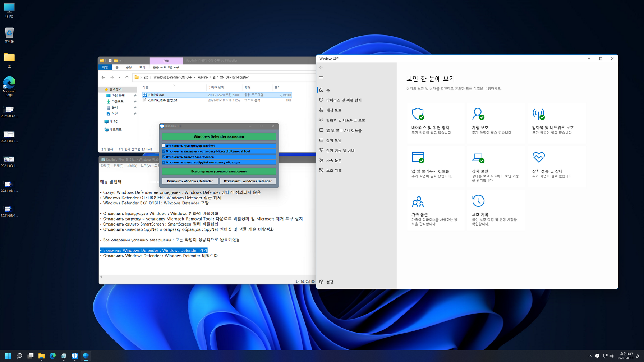Toggle the hamburger navigation menu in Windows 보안
This screenshot has height=362, width=644.
point(321,78)
